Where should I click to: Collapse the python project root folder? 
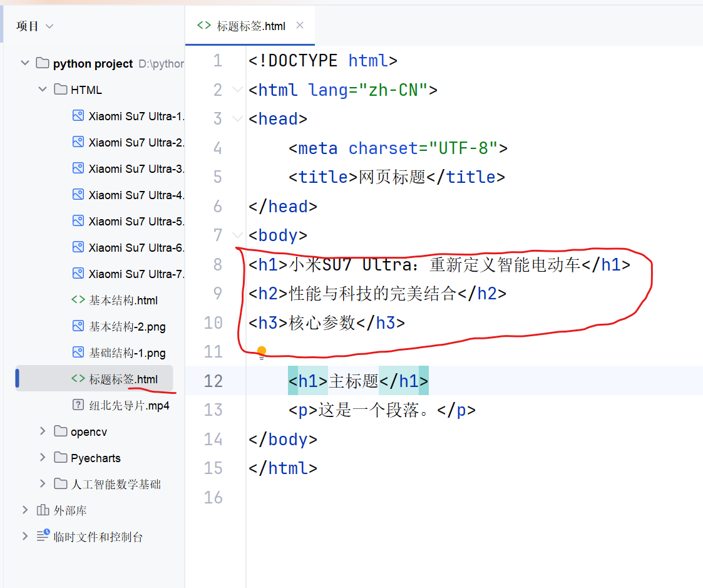[x=25, y=63]
